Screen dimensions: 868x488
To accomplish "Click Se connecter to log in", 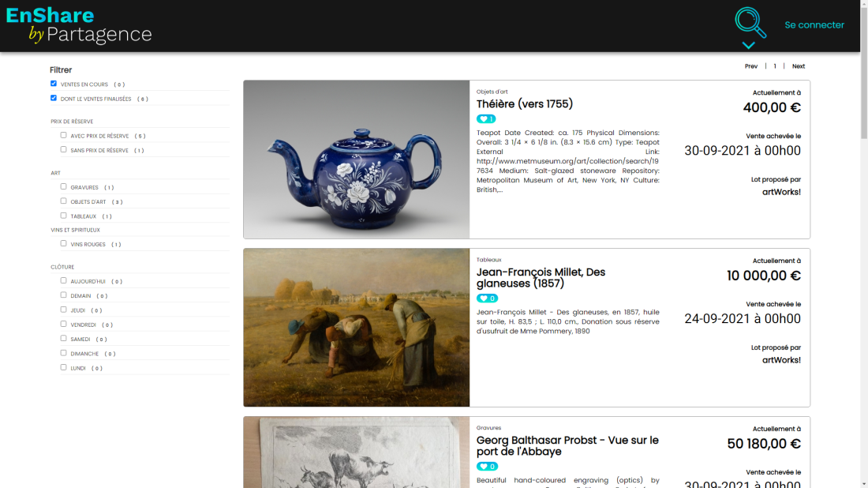I will click(x=814, y=25).
